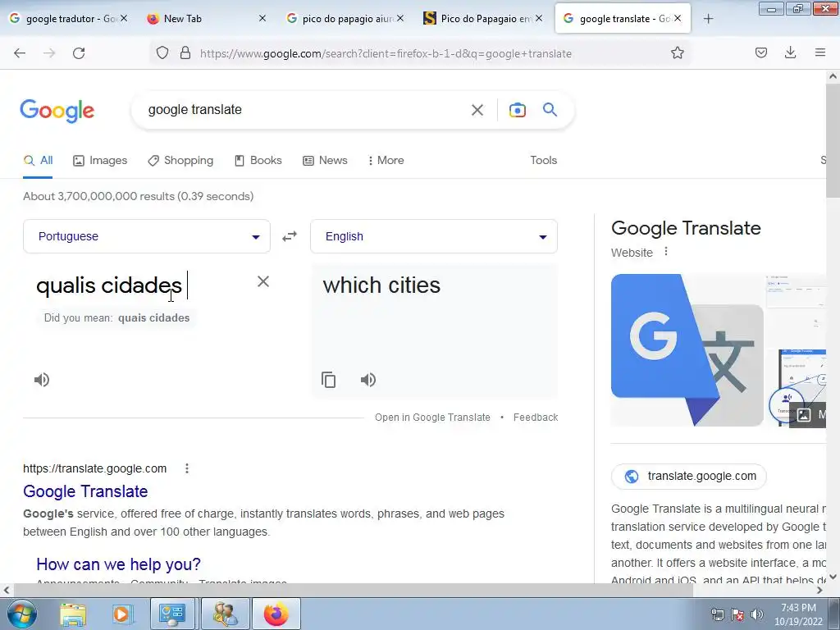Expand the More search filters menu
The height and width of the screenshot is (630, 840).
(x=386, y=160)
